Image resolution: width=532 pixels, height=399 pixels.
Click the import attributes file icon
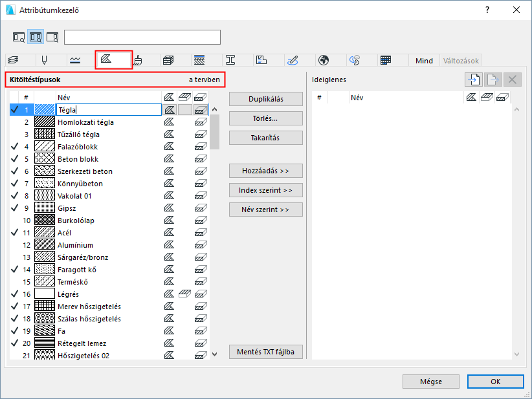tap(474, 80)
